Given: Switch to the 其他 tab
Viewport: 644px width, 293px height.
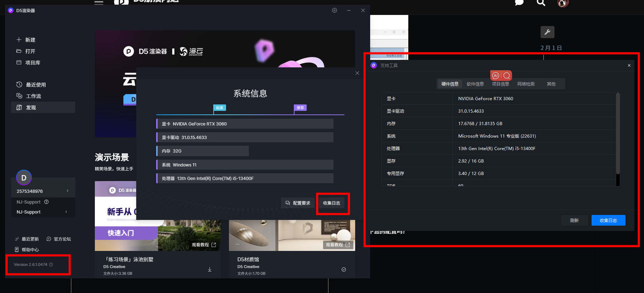Looking at the screenshot, I should pos(551,84).
